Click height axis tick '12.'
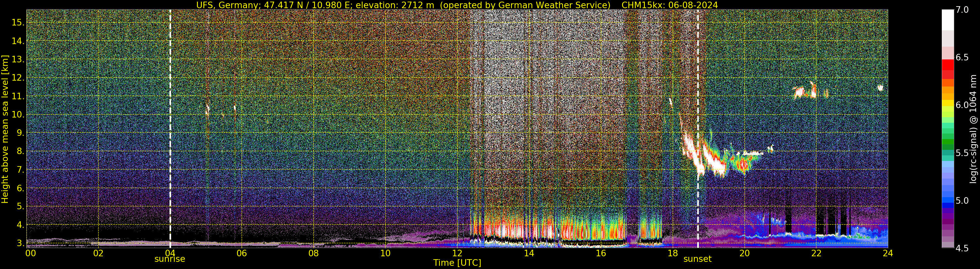 [18, 78]
